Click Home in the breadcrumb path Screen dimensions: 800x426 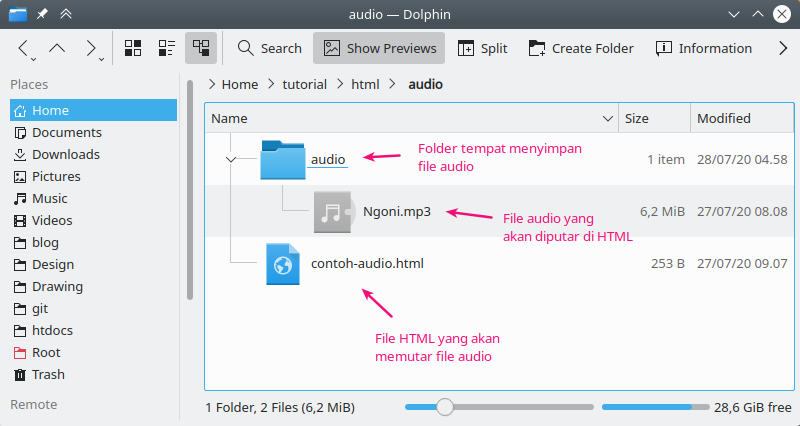click(240, 84)
